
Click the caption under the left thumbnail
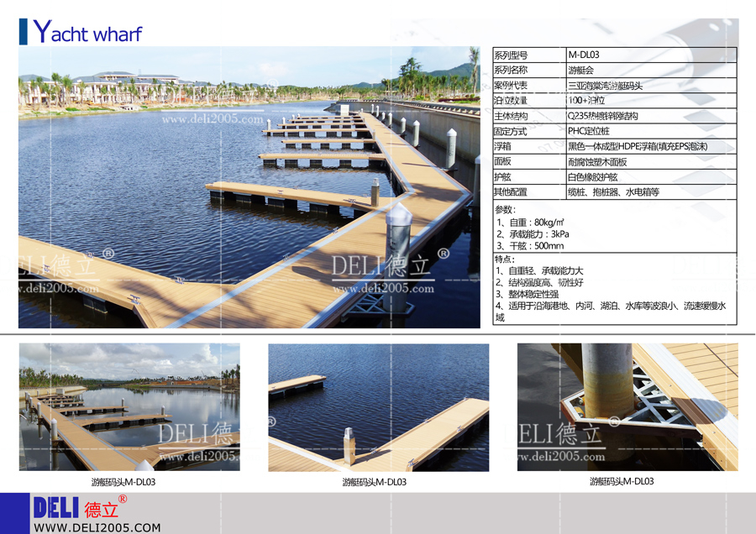(x=123, y=483)
